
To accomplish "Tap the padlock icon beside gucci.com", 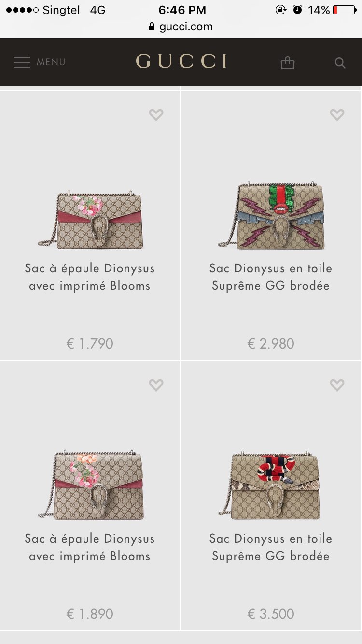I will [x=153, y=27].
